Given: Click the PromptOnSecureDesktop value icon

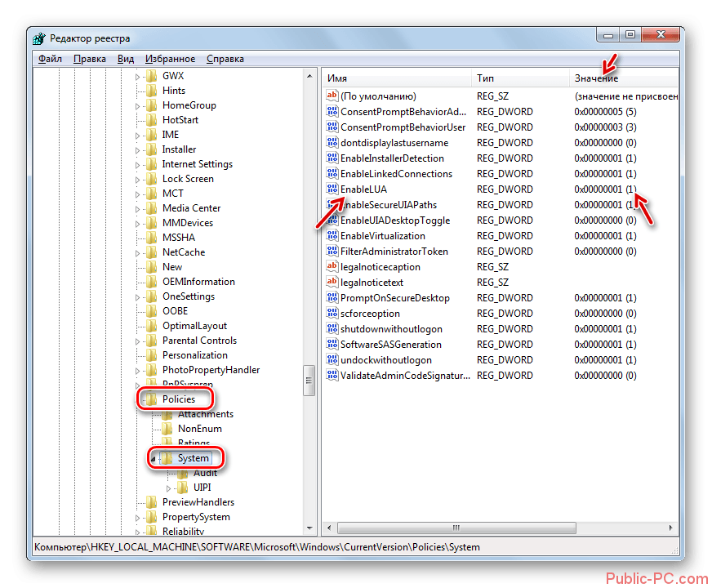Looking at the screenshot, I should coord(332,298).
